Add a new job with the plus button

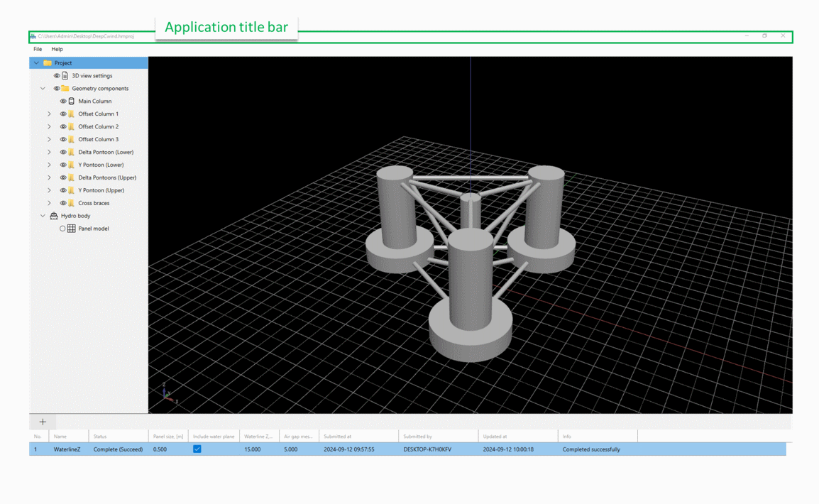[43, 422]
